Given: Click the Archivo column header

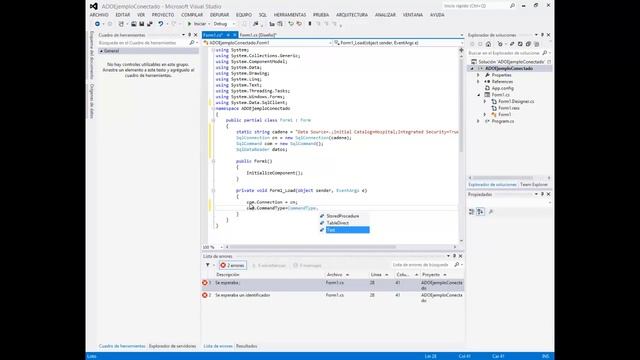Looking at the screenshot, I should (335, 275).
